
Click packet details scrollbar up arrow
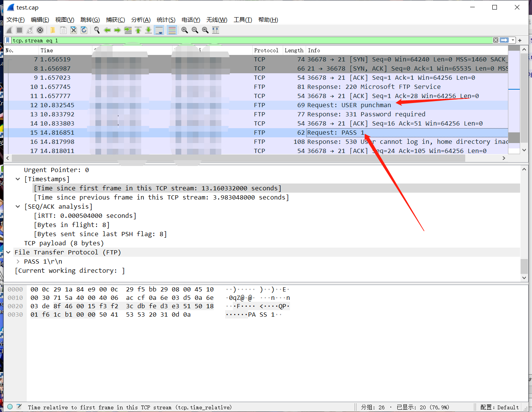(524, 169)
